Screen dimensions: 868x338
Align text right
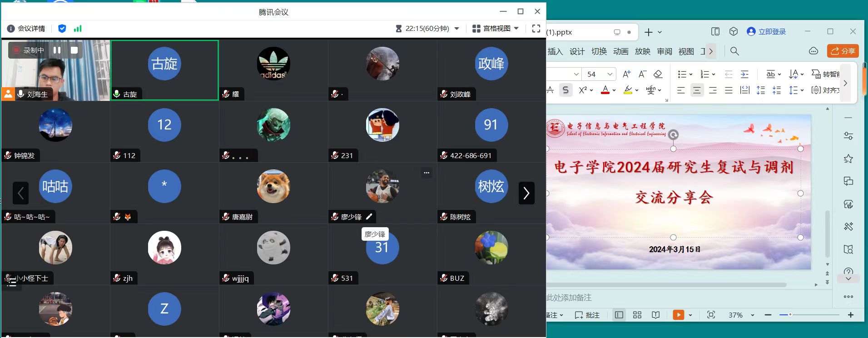click(x=713, y=90)
